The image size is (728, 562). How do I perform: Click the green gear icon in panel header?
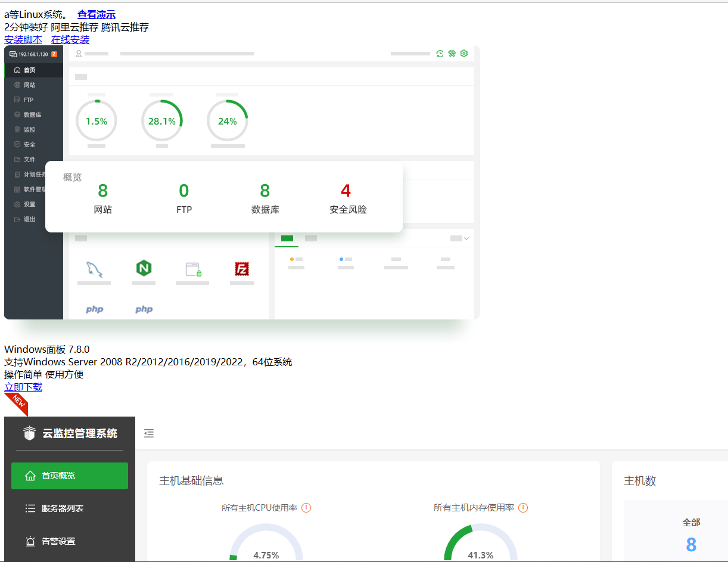point(464,54)
